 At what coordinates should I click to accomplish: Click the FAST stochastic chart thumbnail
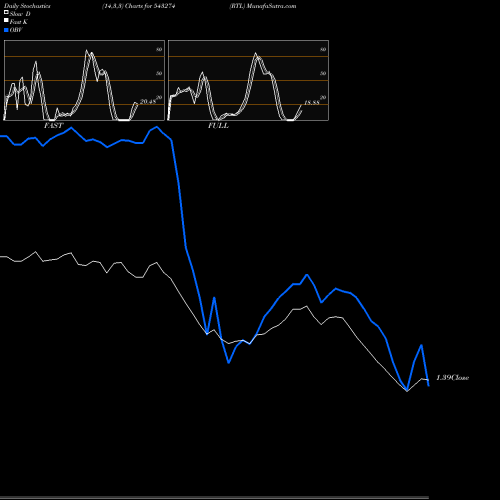84,80
